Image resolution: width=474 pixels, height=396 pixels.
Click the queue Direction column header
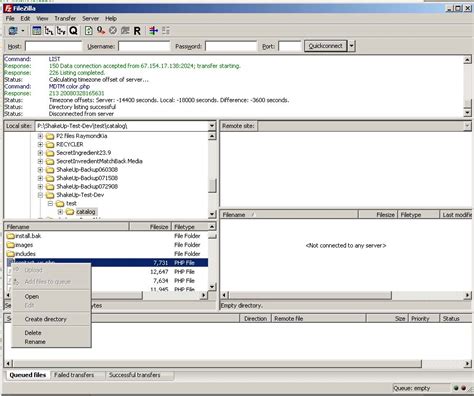(255, 319)
